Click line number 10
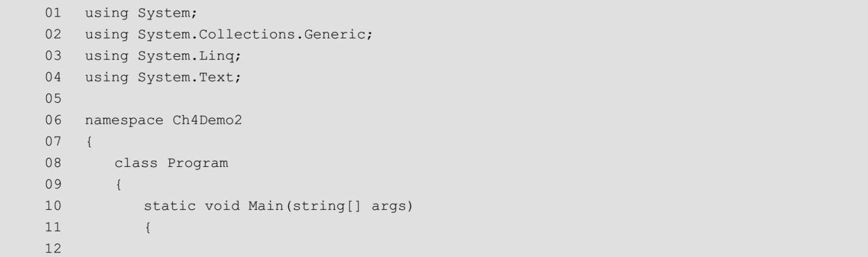The height and width of the screenshot is (257, 868). 53,207
